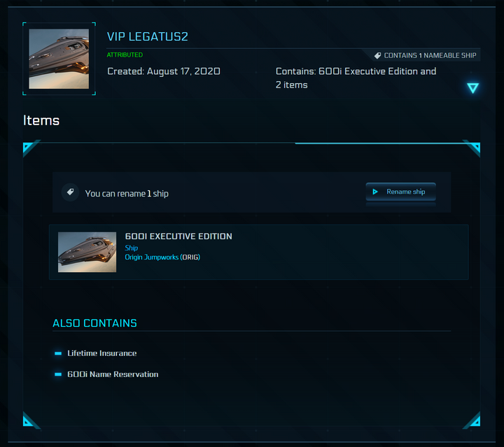Screen dimensions: 504x447
Task: Follow the Origin Jumpworks manufacturer link
Action: coord(152,257)
